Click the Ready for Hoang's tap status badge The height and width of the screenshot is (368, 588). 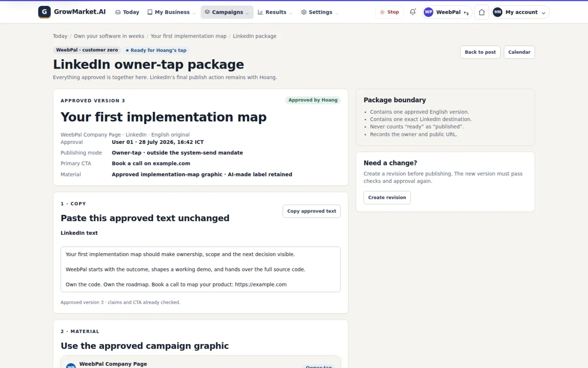(x=156, y=50)
